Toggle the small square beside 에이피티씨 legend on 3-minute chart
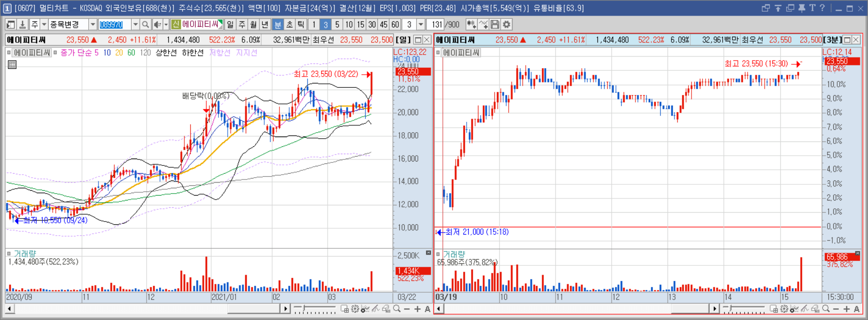 point(438,52)
